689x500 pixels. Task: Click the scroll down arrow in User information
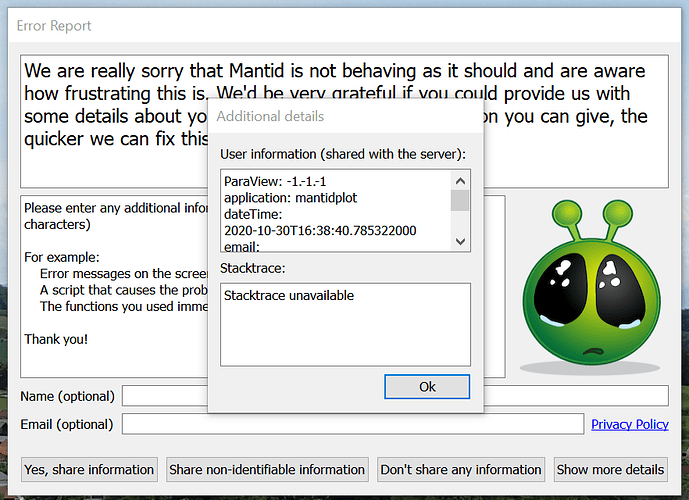click(x=460, y=241)
